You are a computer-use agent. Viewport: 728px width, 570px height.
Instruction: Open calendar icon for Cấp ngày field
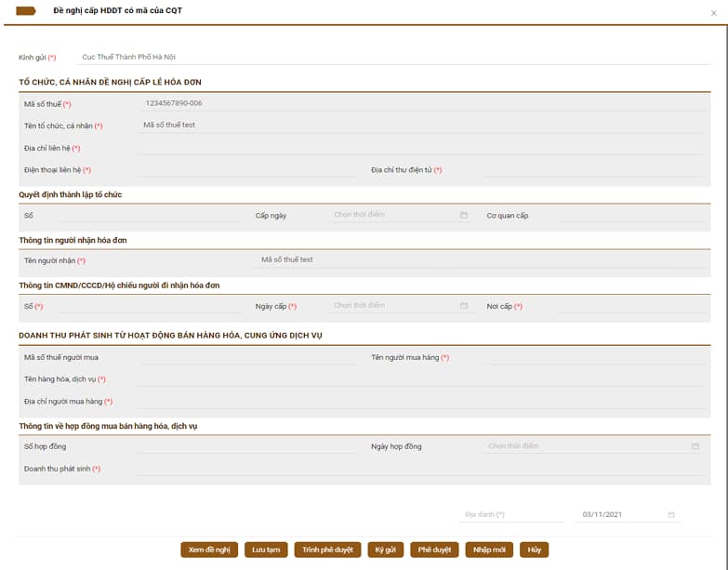click(463, 215)
